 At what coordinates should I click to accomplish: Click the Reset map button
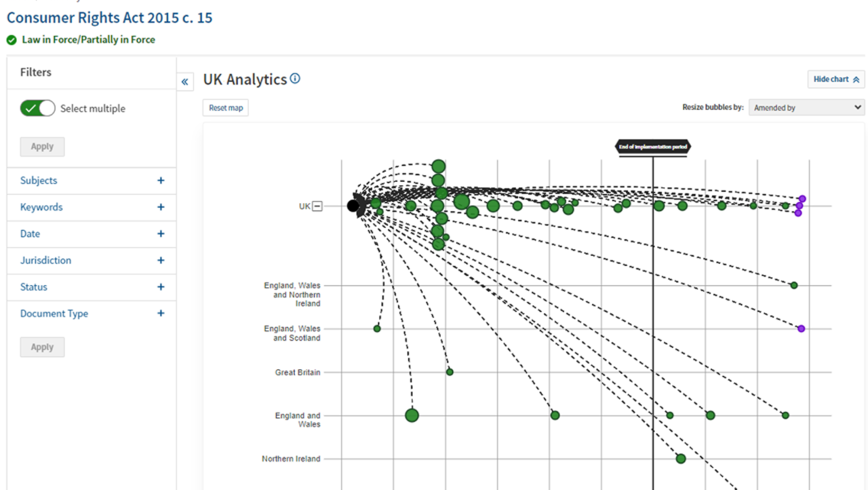pyautogui.click(x=226, y=108)
